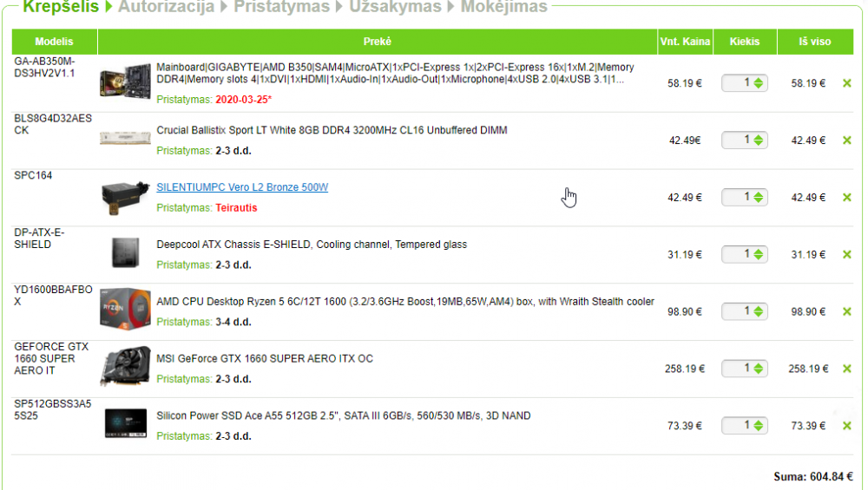Select model code SP512GBSS3A55S25
Viewport: 868px width, 490px height.
[x=53, y=410]
